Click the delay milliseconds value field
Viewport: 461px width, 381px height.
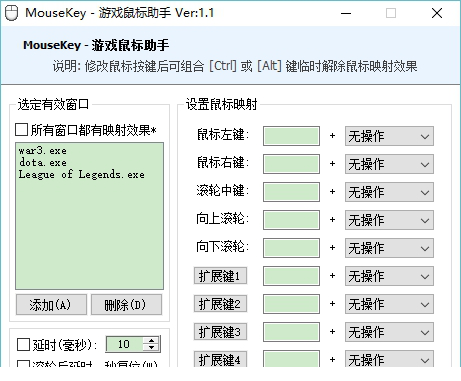point(125,344)
